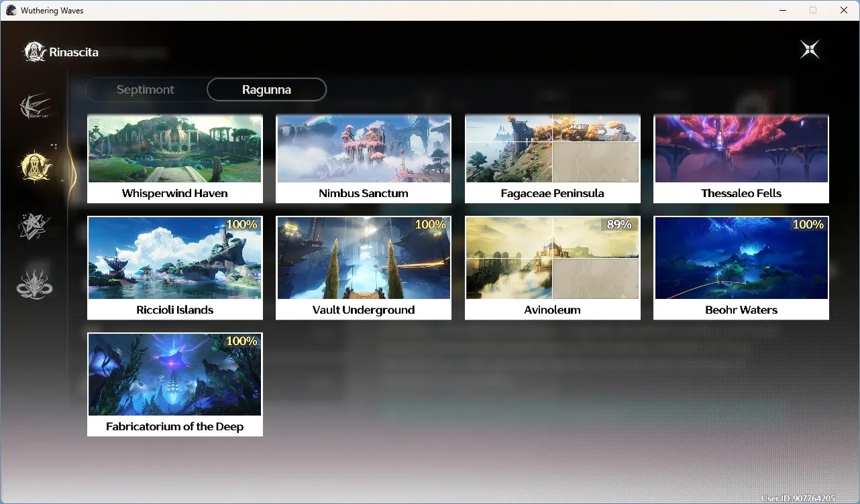860x504 pixels.
Task: Open the Riccioli Islands area card
Action: [x=175, y=268]
